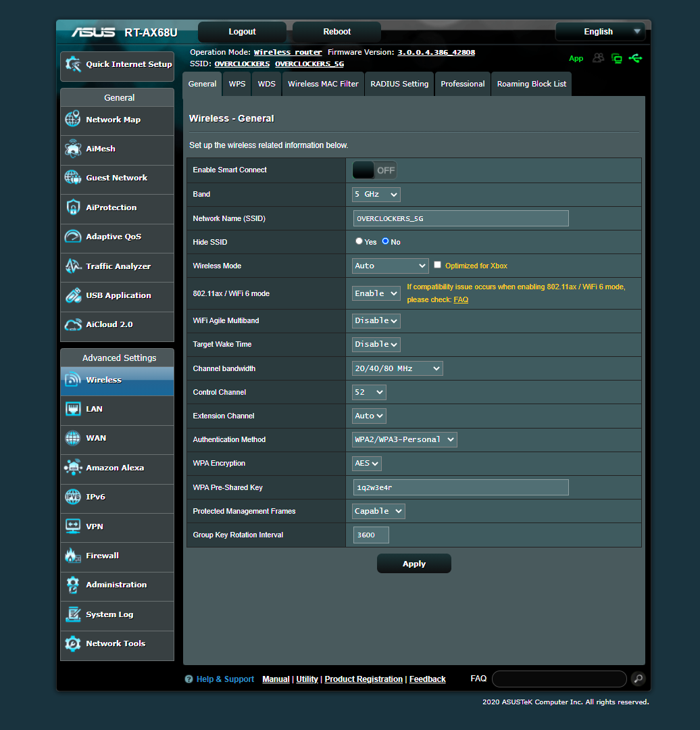Viewport: 700px width, 730px height.
Task: Switch to the Professional tab
Action: click(463, 84)
